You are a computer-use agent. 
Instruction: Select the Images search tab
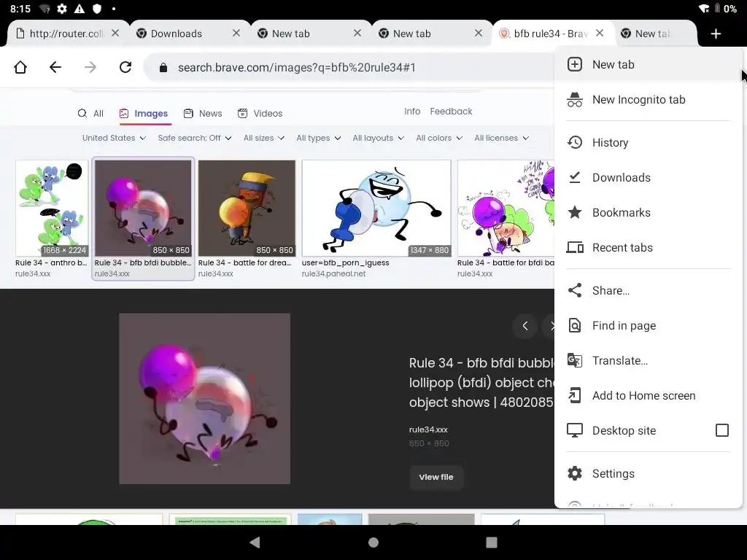[x=144, y=113]
